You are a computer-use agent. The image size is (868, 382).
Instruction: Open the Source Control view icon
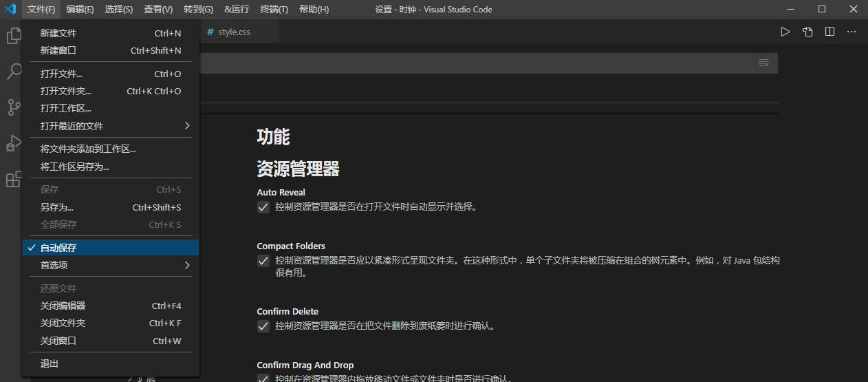pyautogui.click(x=13, y=107)
